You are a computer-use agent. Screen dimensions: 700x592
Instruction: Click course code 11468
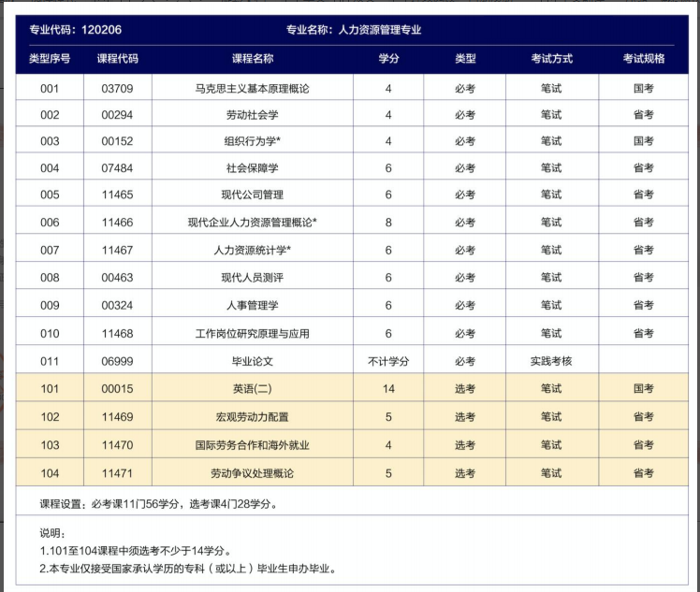tap(117, 334)
